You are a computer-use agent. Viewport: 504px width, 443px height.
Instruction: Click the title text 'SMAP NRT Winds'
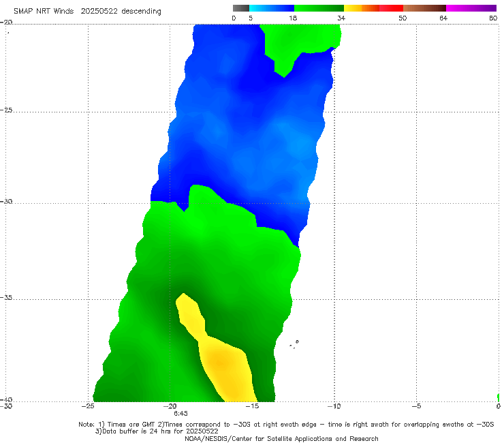[x=44, y=12]
